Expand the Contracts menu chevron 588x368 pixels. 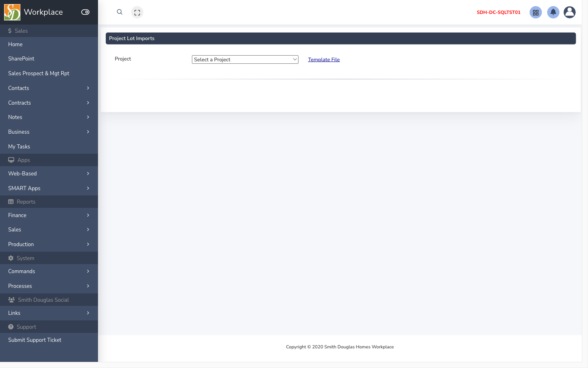point(88,103)
